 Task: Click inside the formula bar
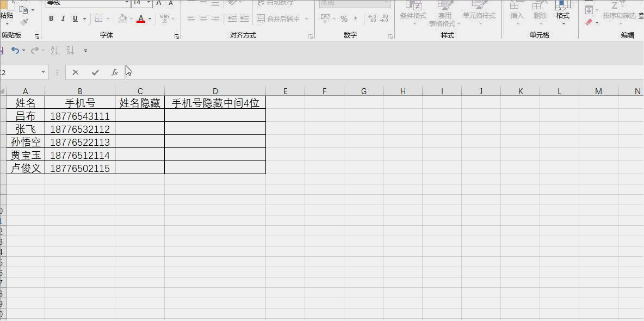[384, 72]
